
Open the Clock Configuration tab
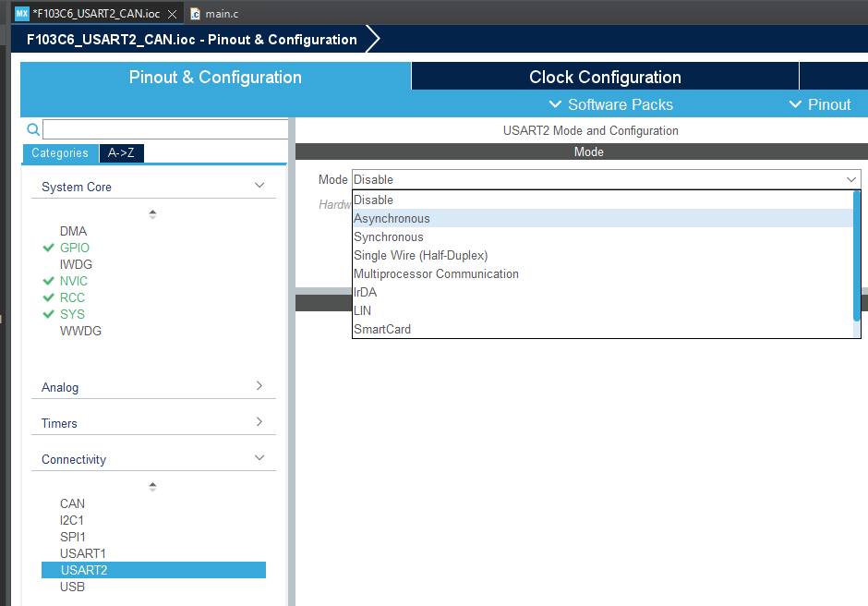(x=605, y=77)
